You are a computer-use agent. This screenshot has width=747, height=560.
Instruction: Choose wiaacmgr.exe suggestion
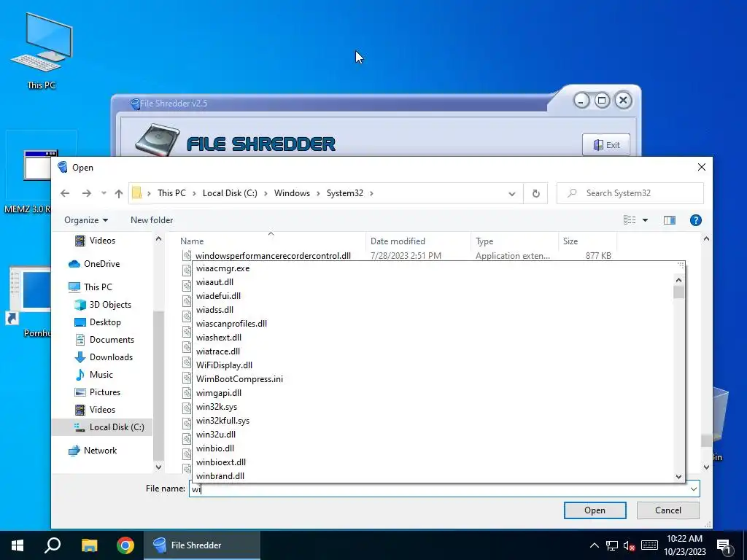(223, 268)
